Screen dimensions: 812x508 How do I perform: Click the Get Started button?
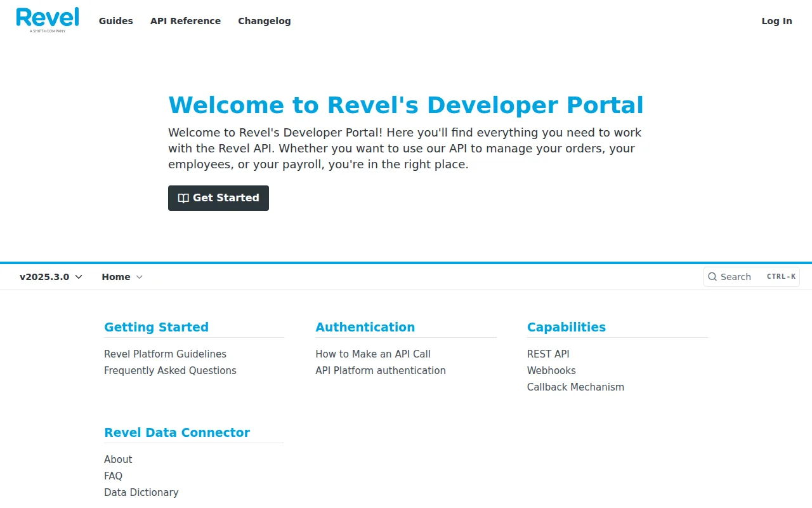pos(218,197)
